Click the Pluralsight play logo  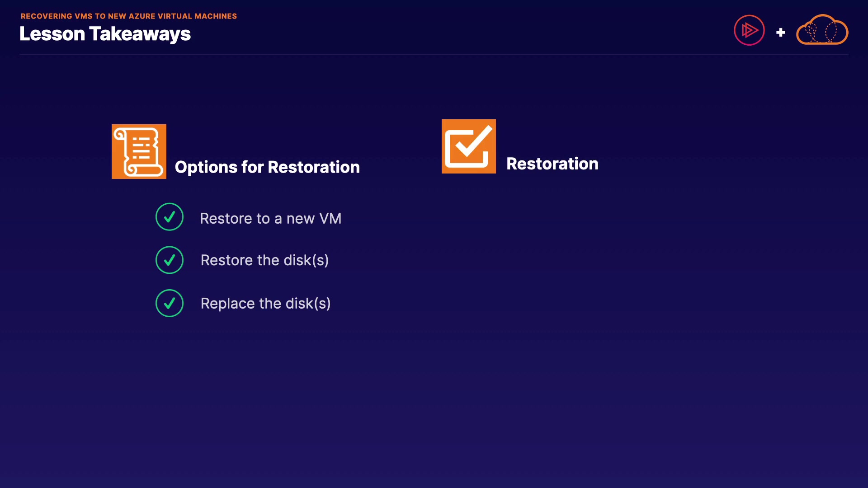[x=749, y=30]
